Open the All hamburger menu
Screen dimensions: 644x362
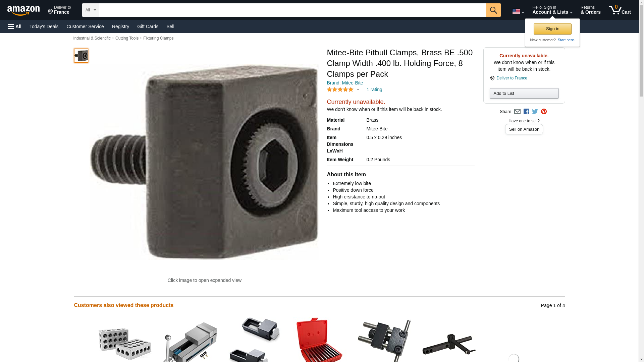point(15,26)
